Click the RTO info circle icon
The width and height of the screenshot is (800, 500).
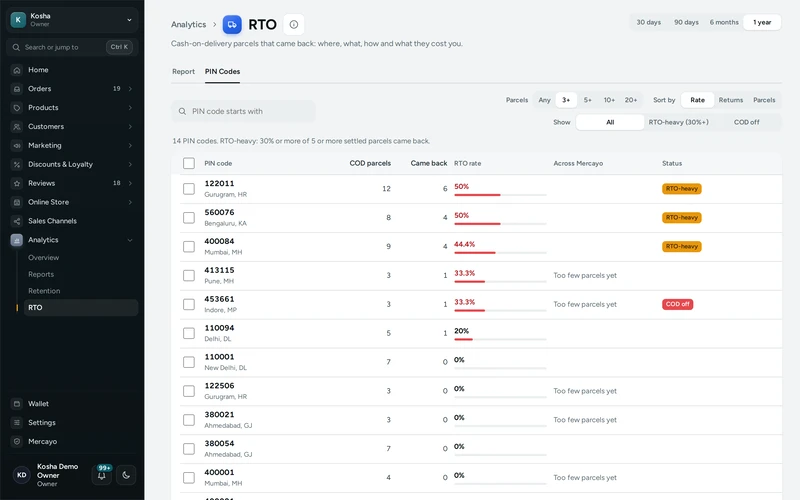coord(294,24)
